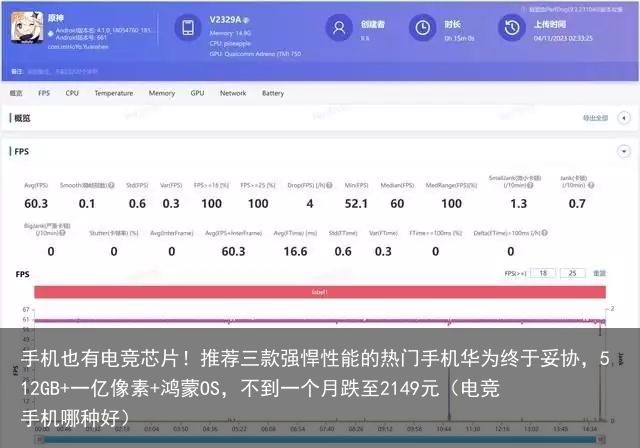Viewport: 640px width, 448px height.
Task: Click help icon beside SmallJank metric
Action: pos(530,185)
